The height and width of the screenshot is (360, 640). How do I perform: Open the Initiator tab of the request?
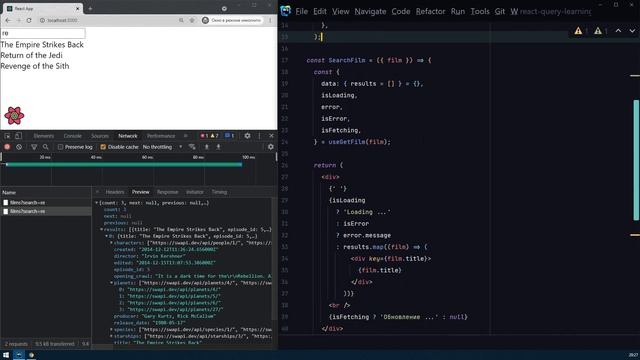tap(195, 192)
